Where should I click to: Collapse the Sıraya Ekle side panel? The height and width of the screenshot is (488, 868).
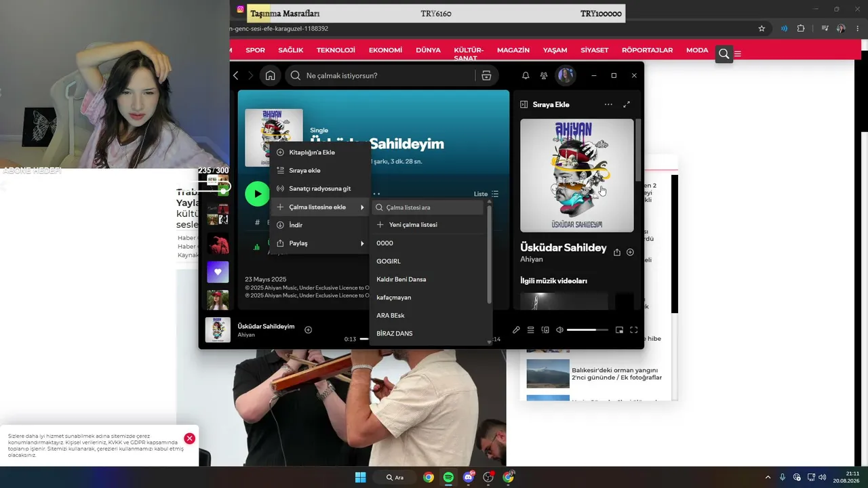point(524,104)
